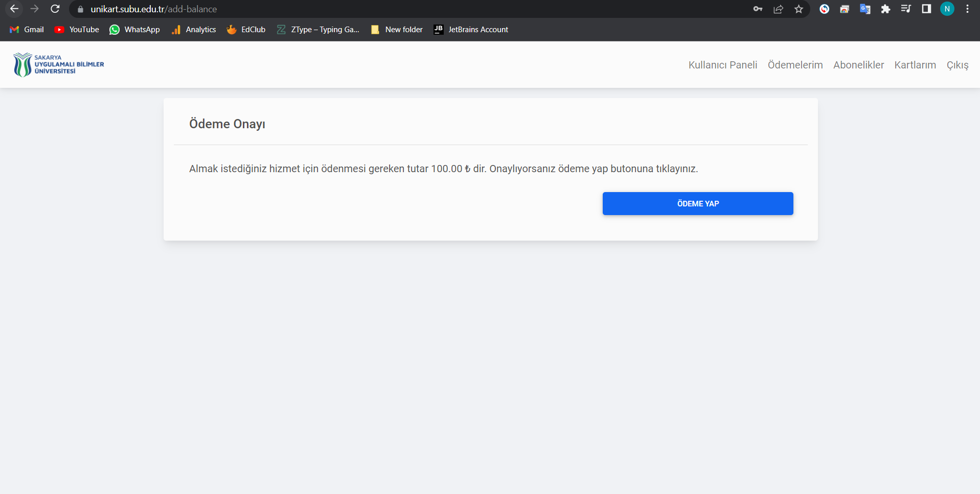The image size is (980, 494).
Task: Click the university logo
Action: (58, 65)
